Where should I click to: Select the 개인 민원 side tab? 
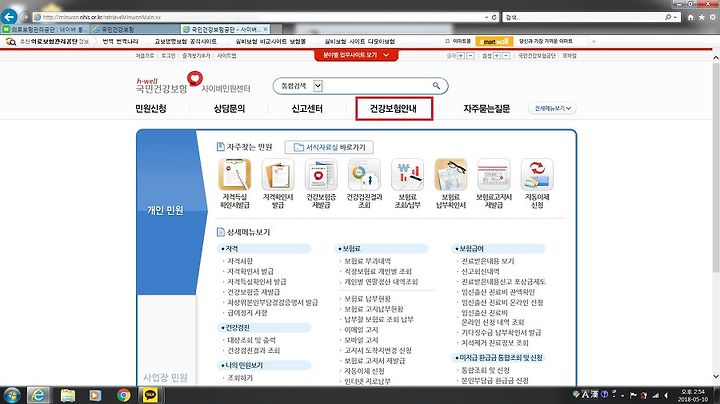pyautogui.click(x=165, y=210)
